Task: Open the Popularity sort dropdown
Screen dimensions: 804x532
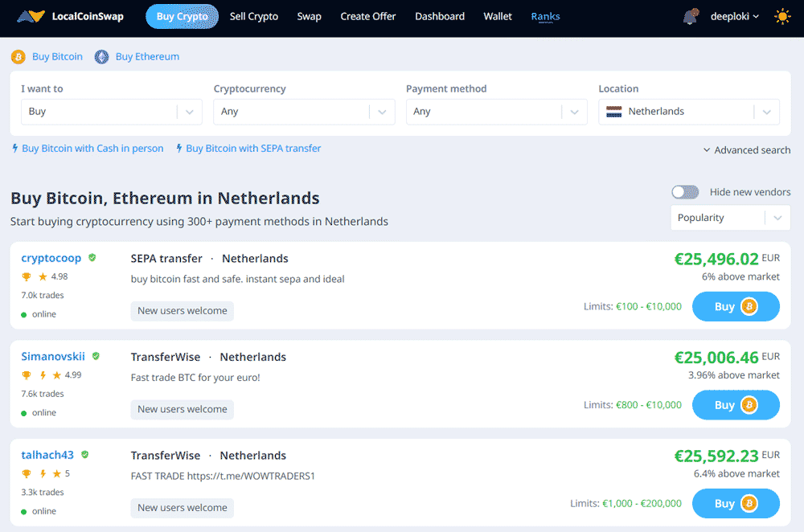Action: click(730, 218)
